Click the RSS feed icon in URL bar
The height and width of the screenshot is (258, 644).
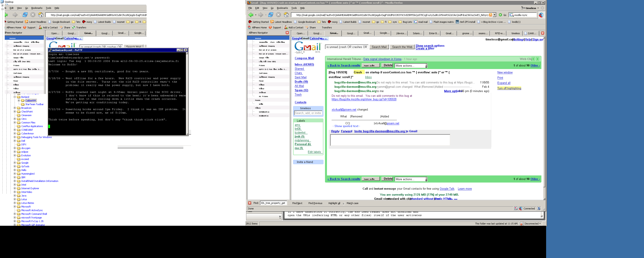pyautogui.click(x=490, y=15)
